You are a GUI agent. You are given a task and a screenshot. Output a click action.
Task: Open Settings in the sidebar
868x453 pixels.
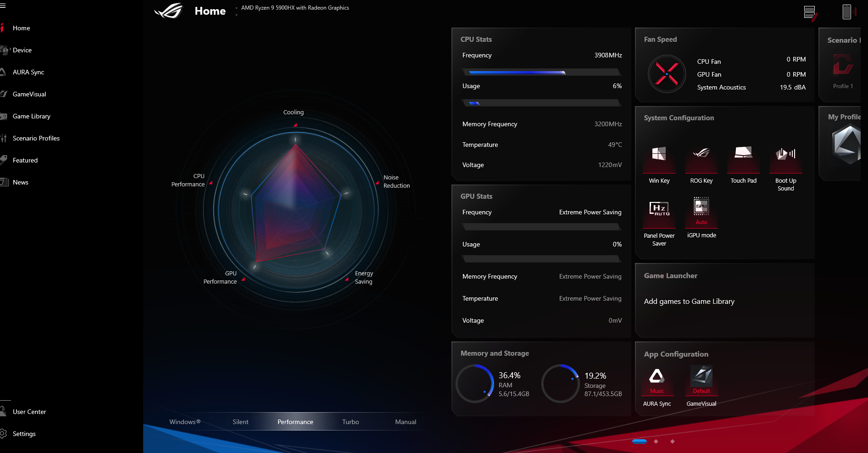pyautogui.click(x=24, y=434)
